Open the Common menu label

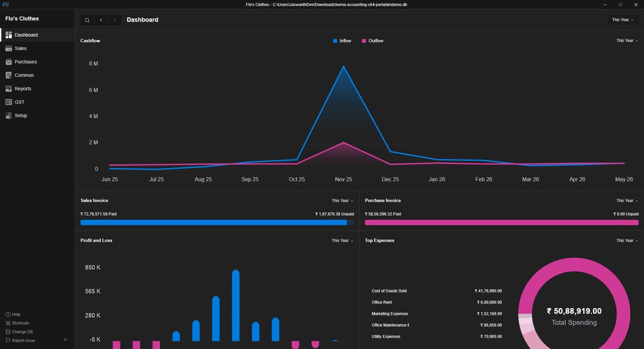click(x=24, y=75)
